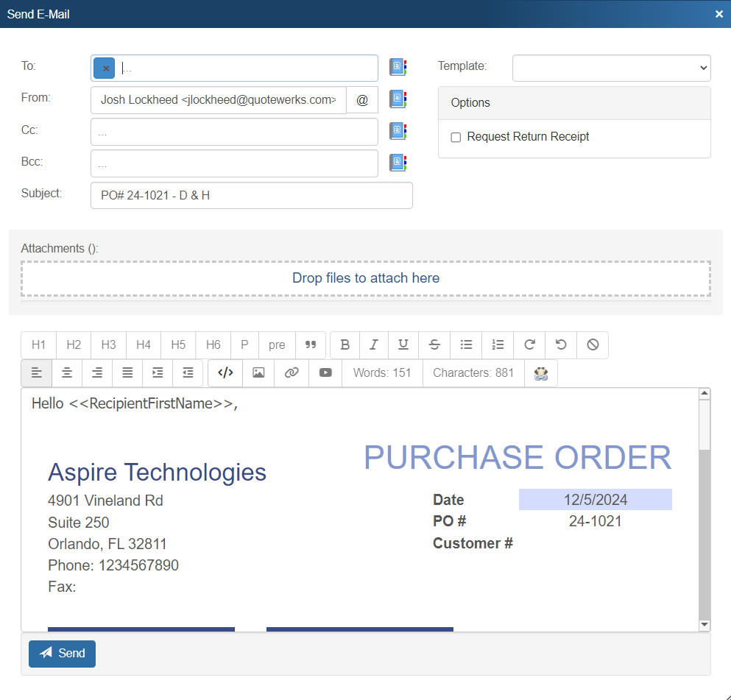Send the email
Image resolution: width=731 pixels, height=700 pixels.
pyautogui.click(x=62, y=654)
